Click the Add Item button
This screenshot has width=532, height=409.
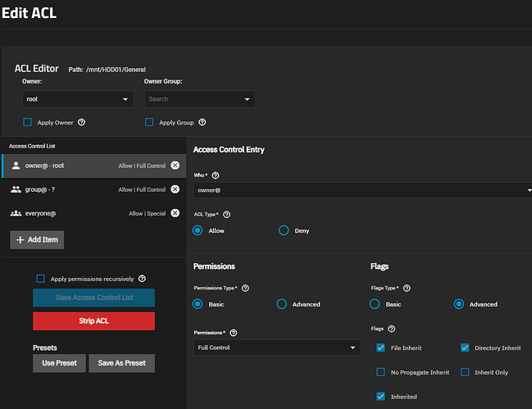tap(37, 240)
